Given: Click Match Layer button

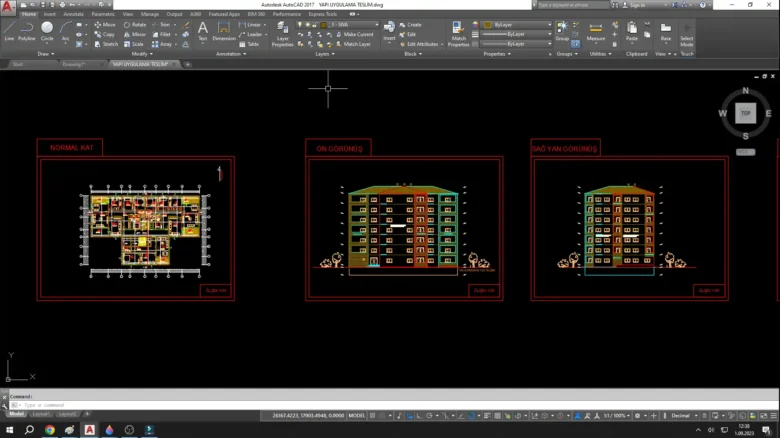Looking at the screenshot, I should click(x=353, y=44).
